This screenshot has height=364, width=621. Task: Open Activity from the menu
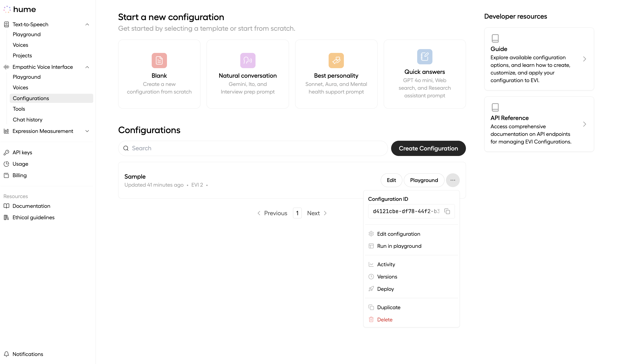pos(411,264)
